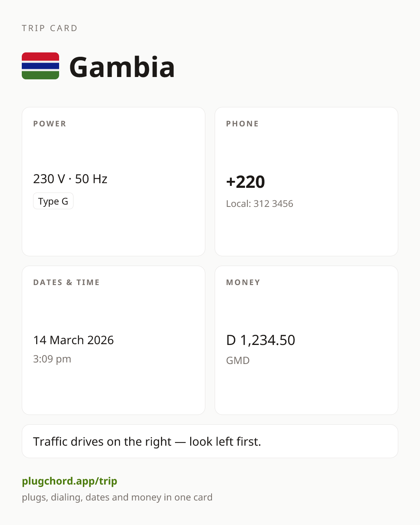Click the Money card heading
This screenshot has width=420, height=525.
(x=243, y=282)
